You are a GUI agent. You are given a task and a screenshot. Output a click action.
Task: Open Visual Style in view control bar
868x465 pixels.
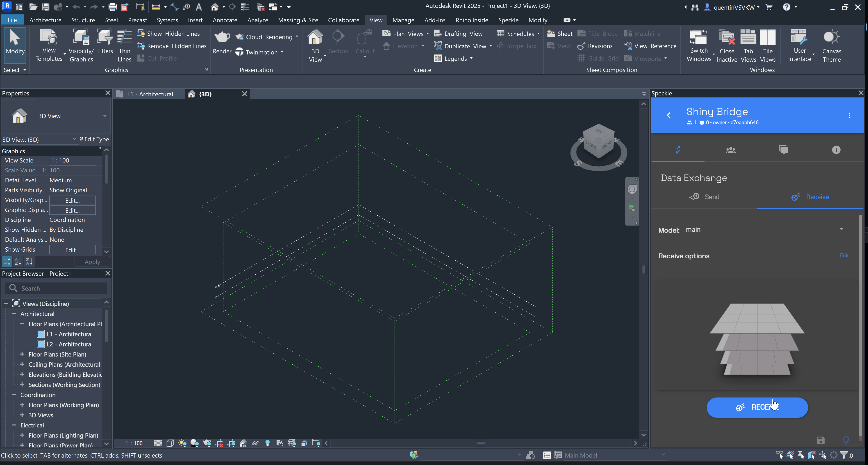point(170,443)
